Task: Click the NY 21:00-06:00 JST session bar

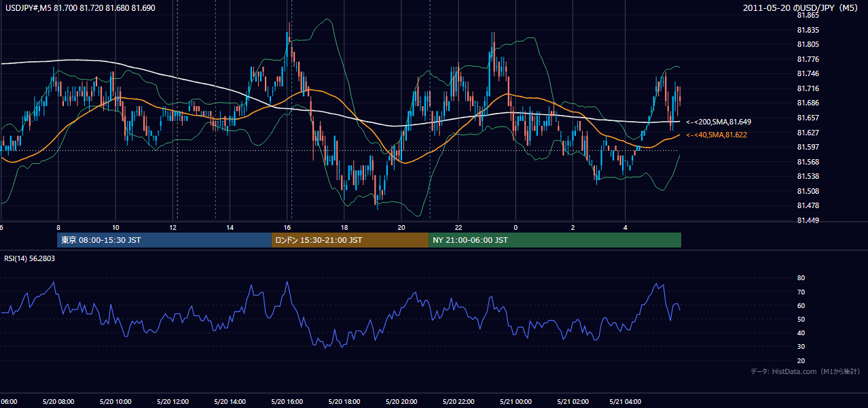Action: pos(555,240)
